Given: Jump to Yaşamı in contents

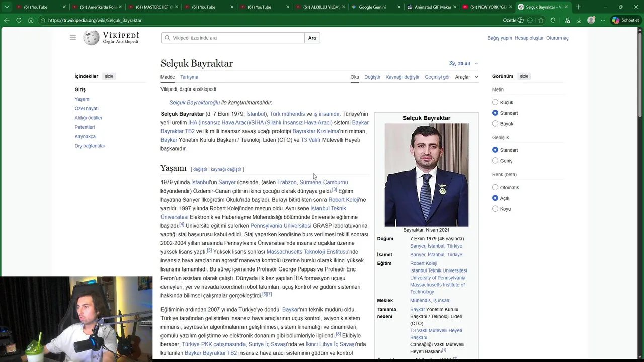Looking at the screenshot, I should click(x=83, y=99).
